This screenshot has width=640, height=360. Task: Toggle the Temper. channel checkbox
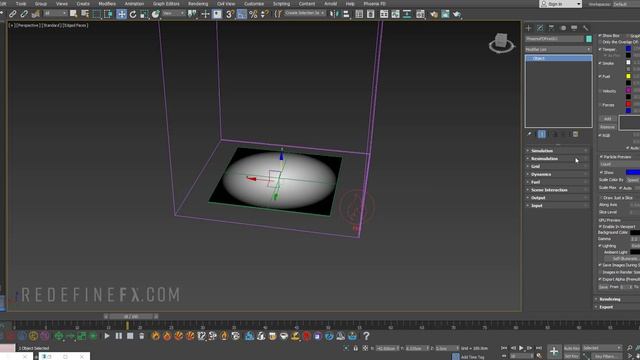(x=600, y=49)
